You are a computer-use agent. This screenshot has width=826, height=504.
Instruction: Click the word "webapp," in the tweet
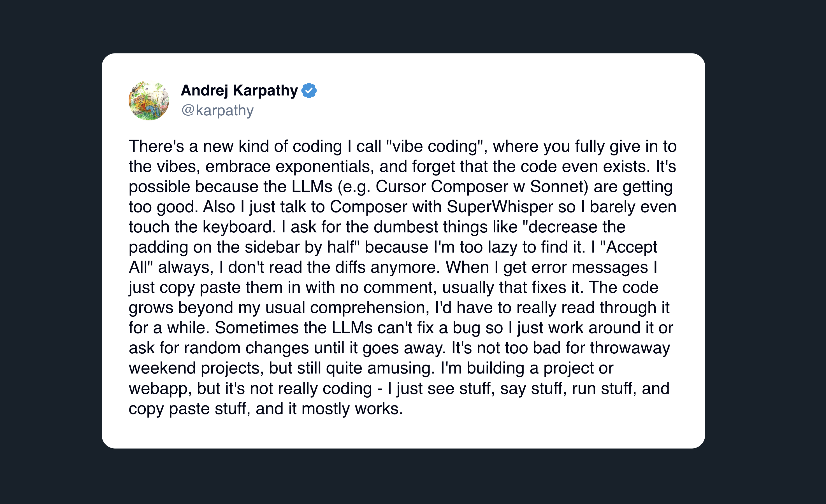click(160, 389)
